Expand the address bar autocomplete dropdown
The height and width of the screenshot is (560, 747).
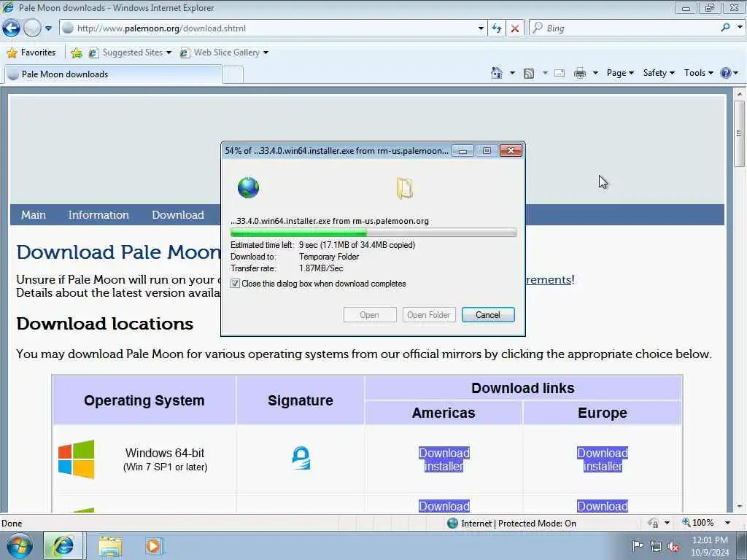pos(481,28)
